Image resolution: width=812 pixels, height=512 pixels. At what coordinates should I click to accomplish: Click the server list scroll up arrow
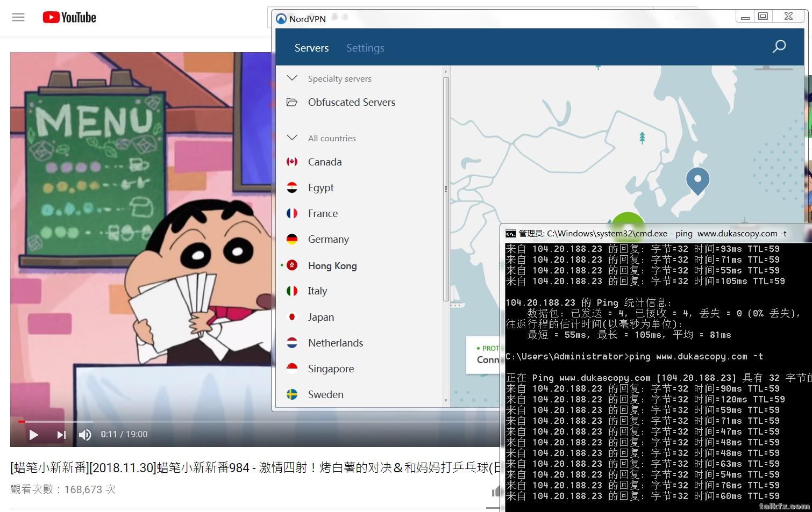click(x=446, y=71)
